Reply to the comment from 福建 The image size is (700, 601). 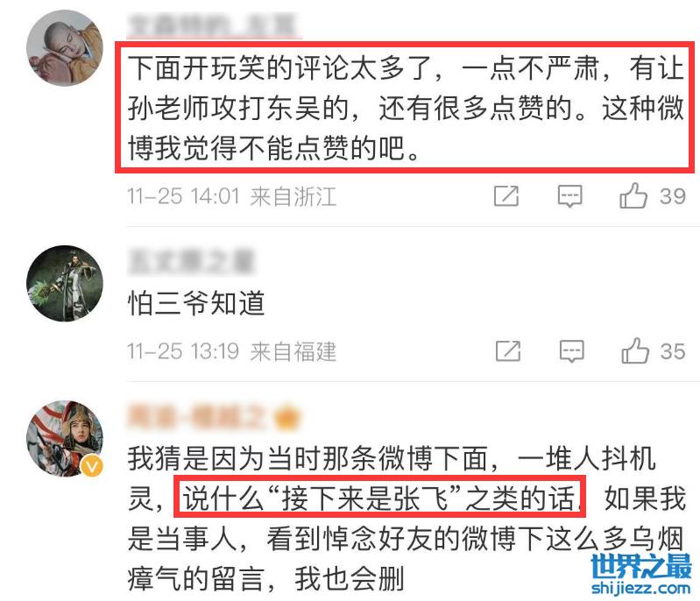[x=572, y=351]
